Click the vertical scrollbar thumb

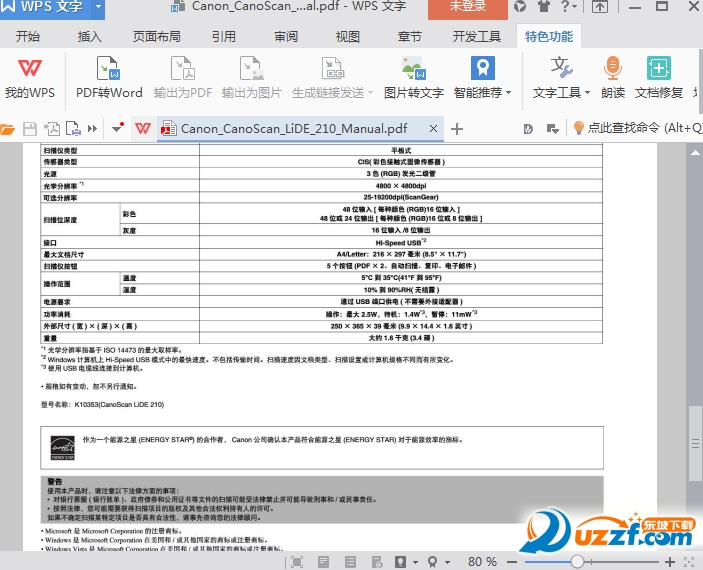coord(695,443)
